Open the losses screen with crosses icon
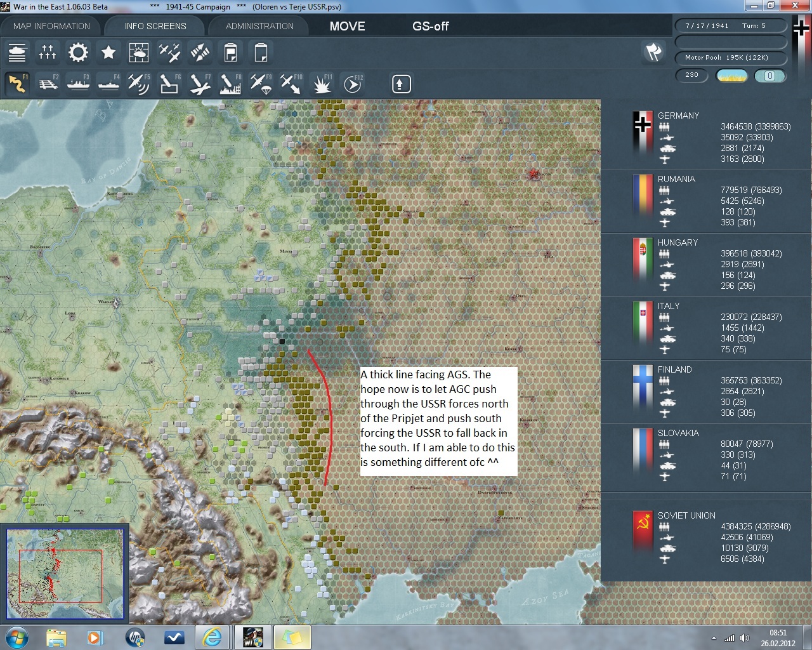The image size is (812, 650). point(48,53)
